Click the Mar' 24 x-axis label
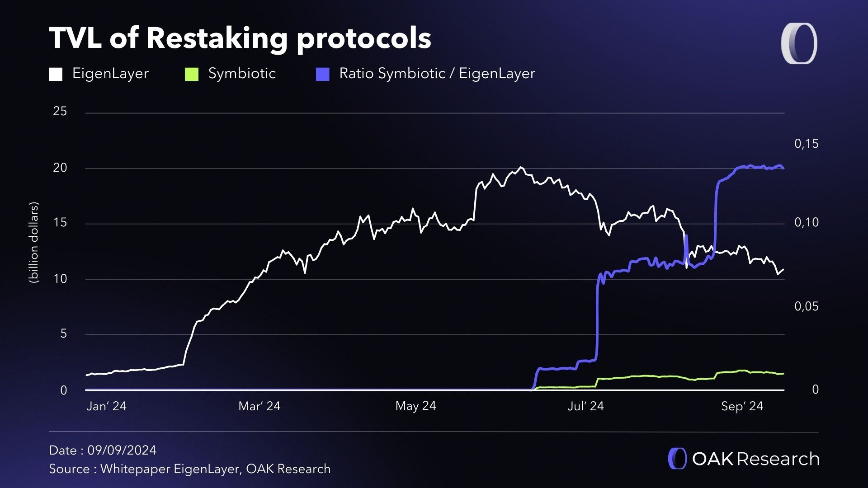The width and height of the screenshot is (868, 488). [259, 406]
